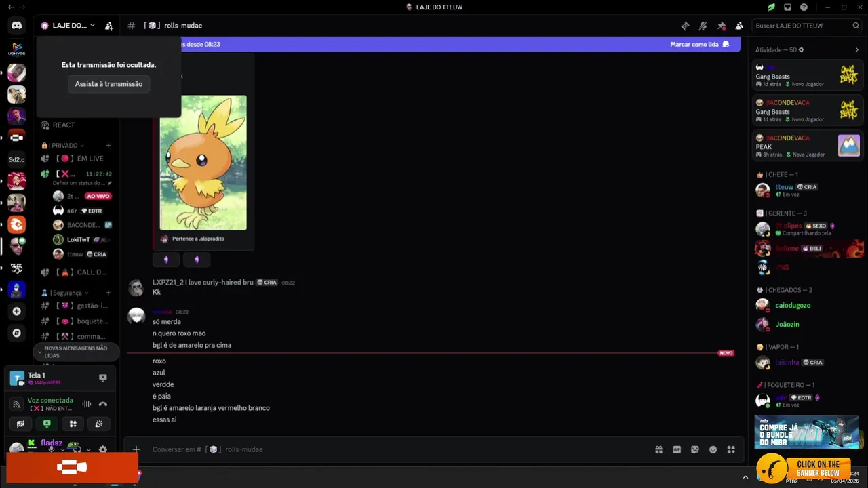Expand the Atividade panel chevron

pos(856,50)
